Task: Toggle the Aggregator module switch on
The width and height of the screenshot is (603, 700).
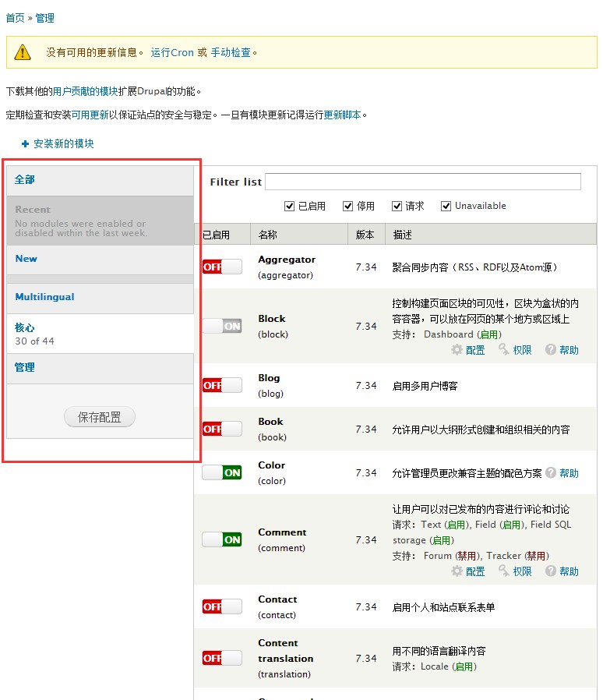Action: tap(222, 267)
